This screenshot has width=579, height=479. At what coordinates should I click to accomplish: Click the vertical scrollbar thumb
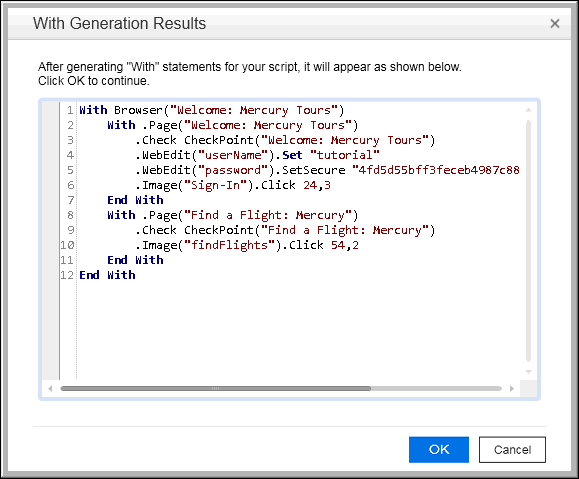coord(528,241)
